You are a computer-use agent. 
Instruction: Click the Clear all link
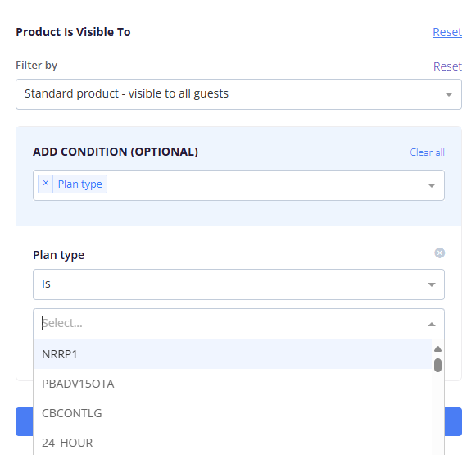427,152
